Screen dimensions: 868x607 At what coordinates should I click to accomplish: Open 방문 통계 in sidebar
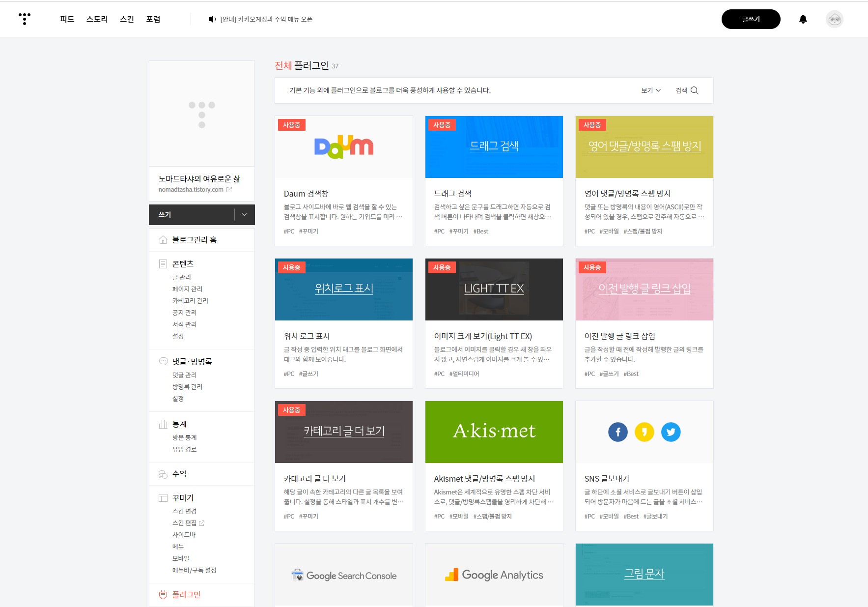[x=184, y=437]
